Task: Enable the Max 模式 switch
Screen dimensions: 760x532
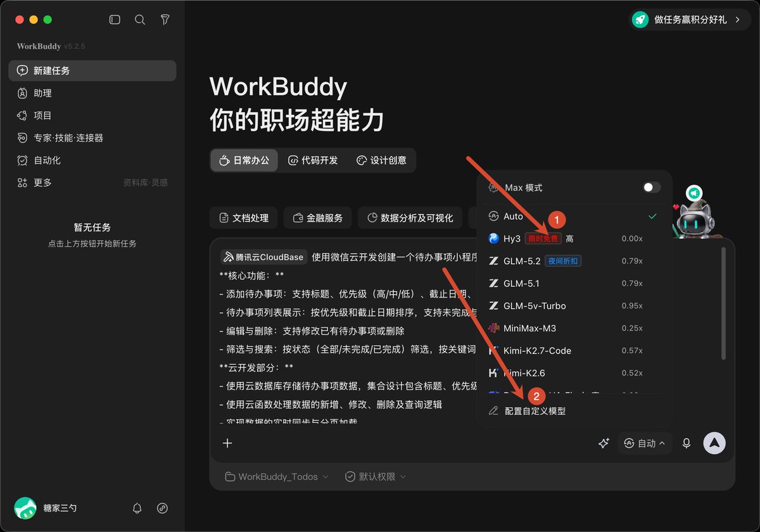Action: 651,187
